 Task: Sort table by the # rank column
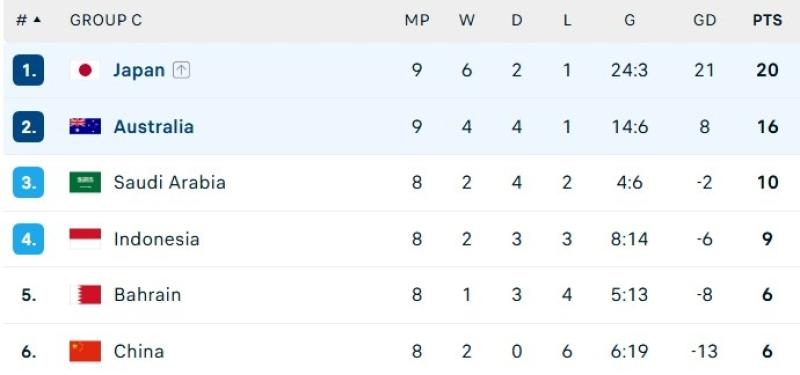pyautogui.click(x=29, y=20)
